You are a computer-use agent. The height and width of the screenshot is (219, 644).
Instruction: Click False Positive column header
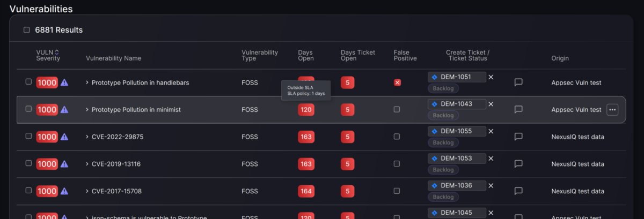(405, 55)
